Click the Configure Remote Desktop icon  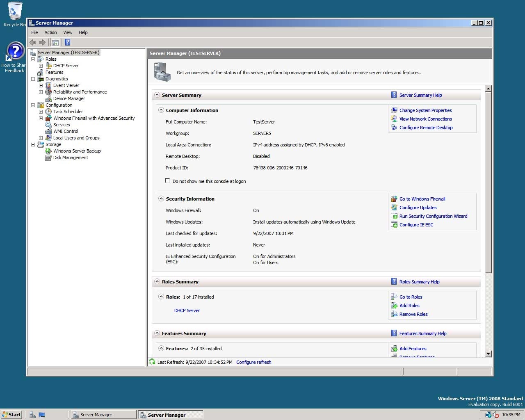click(394, 127)
